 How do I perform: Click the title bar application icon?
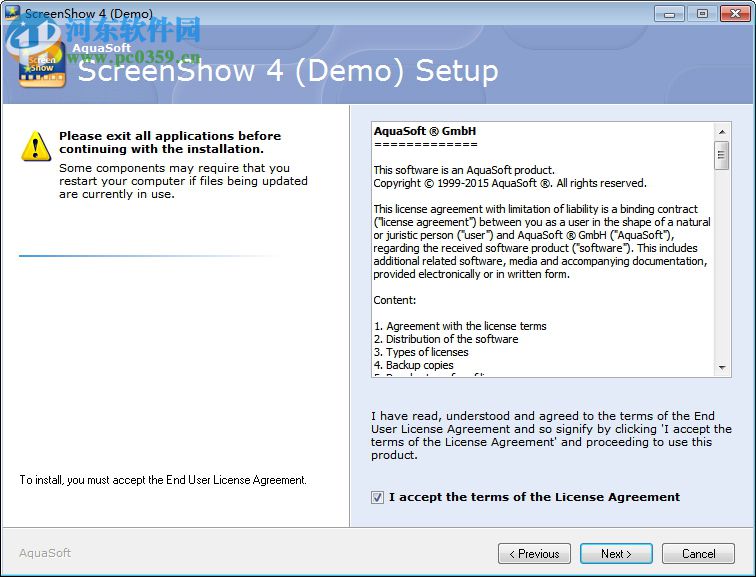(12, 13)
